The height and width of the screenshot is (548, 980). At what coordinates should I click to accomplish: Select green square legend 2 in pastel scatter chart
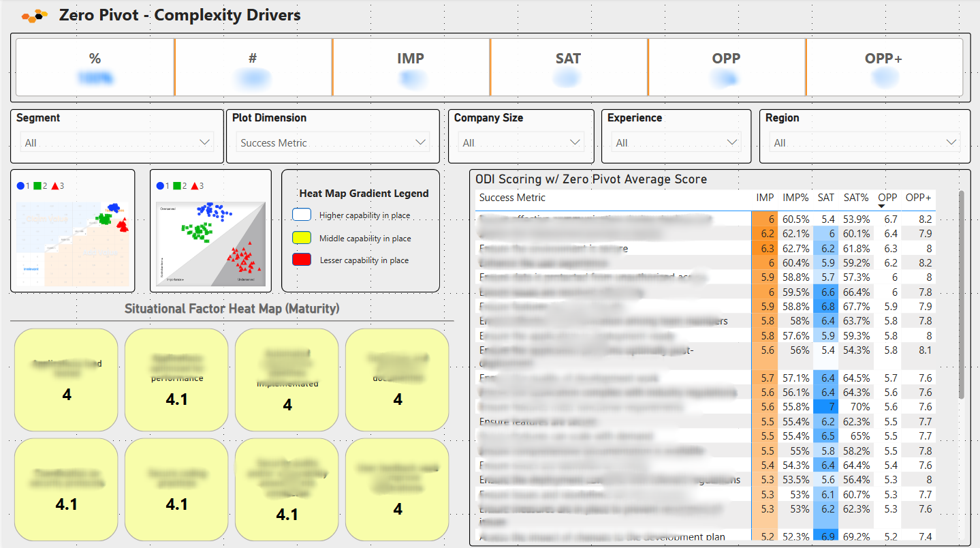(40, 185)
